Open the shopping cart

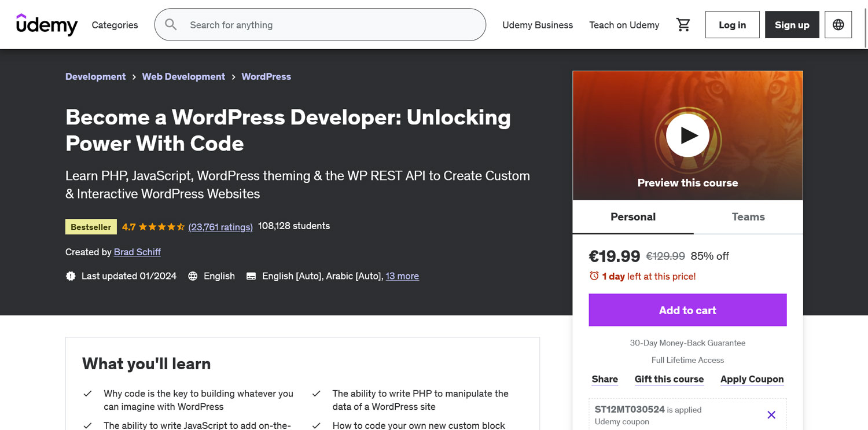pos(683,25)
